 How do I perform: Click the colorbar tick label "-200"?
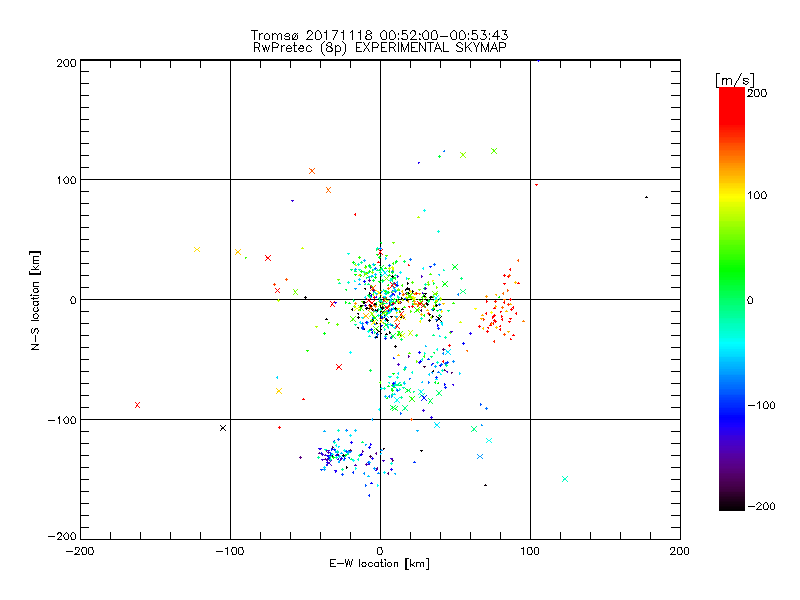(x=761, y=507)
